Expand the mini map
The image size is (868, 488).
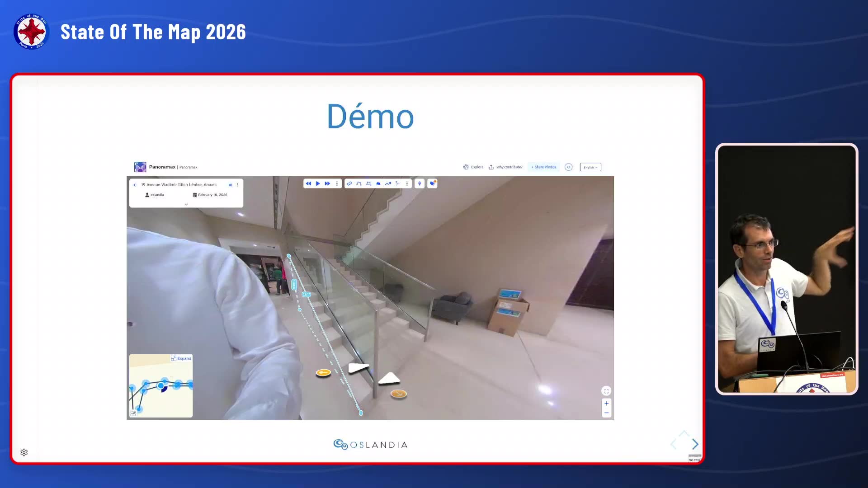[181, 358]
